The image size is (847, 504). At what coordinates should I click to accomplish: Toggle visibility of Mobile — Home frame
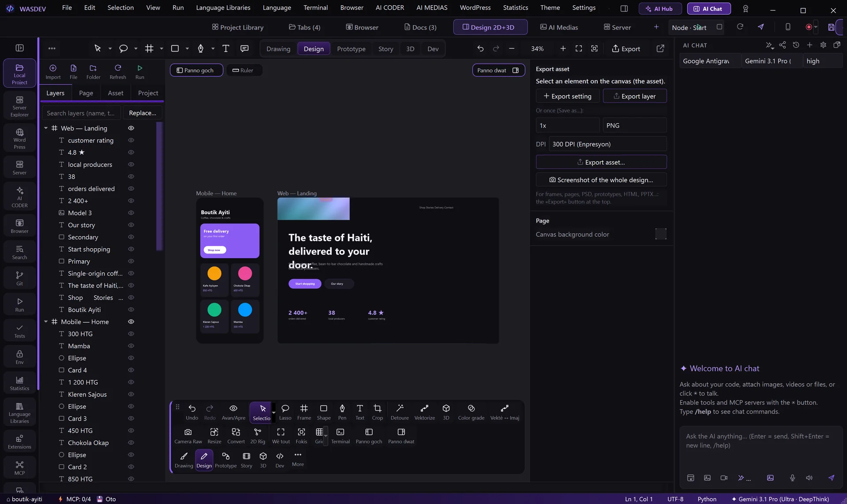(131, 321)
